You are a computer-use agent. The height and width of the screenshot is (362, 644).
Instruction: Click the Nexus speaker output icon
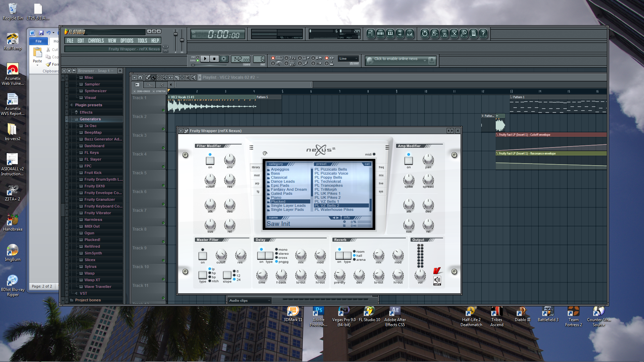[437, 280]
